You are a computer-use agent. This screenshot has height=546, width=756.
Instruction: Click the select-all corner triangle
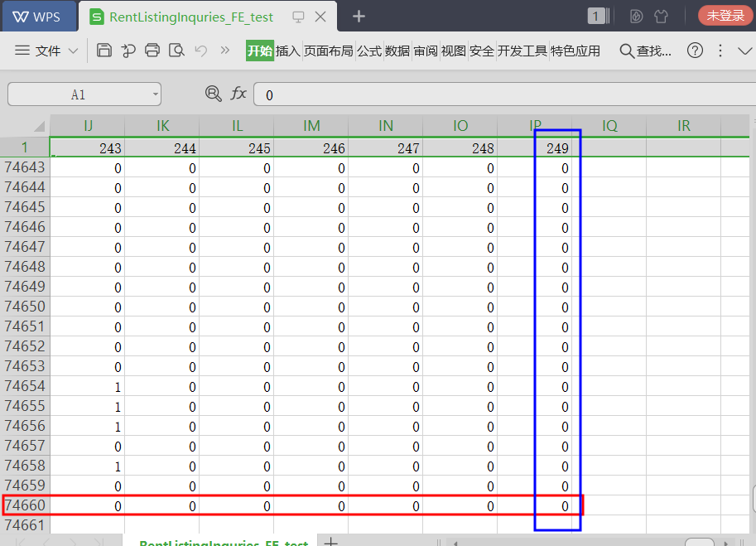40,127
